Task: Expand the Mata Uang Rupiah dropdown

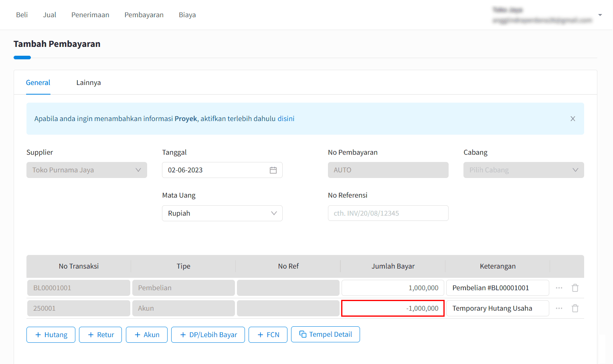Action: (222, 213)
